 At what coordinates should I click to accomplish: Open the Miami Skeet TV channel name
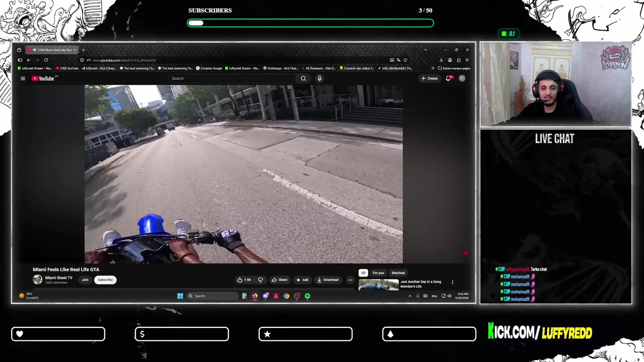pos(59,278)
